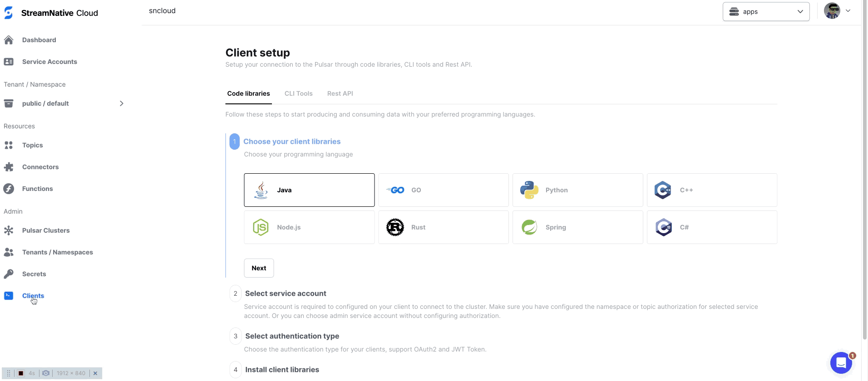Open Secrets in the sidebar
Viewport: 868px width, 381px height.
pyautogui.click(x=34, y=274)
